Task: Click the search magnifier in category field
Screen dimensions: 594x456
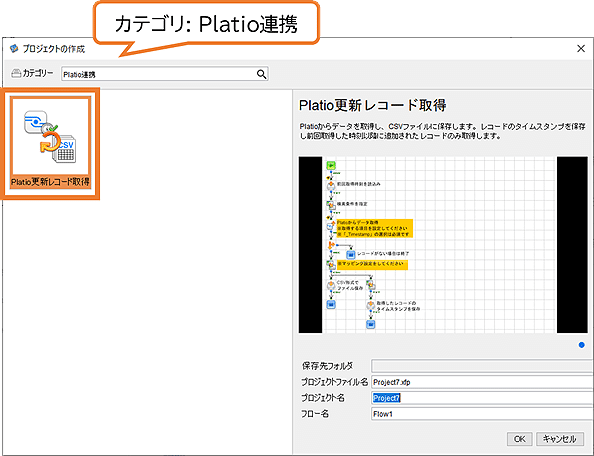Action: 261,74
